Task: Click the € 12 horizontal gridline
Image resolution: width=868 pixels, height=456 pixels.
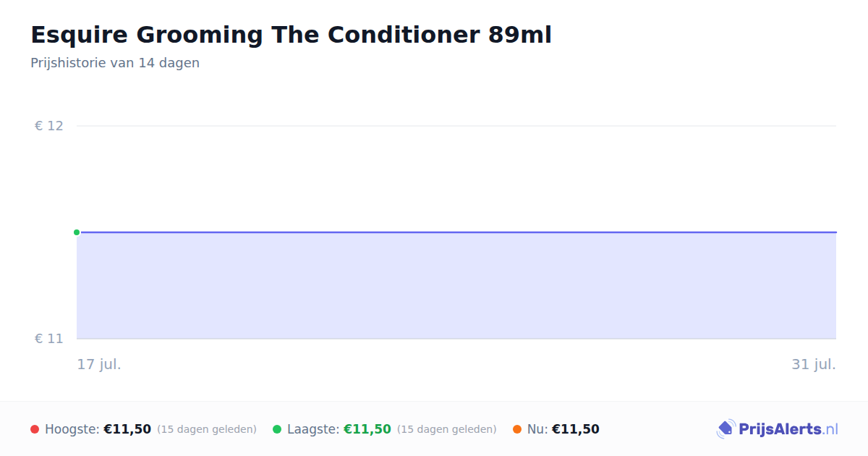Action: tap(456, 126)
